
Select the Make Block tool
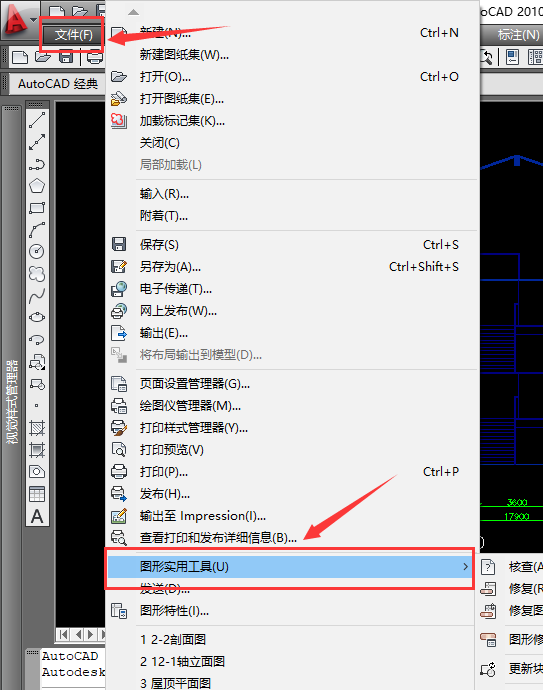(37, 384)
